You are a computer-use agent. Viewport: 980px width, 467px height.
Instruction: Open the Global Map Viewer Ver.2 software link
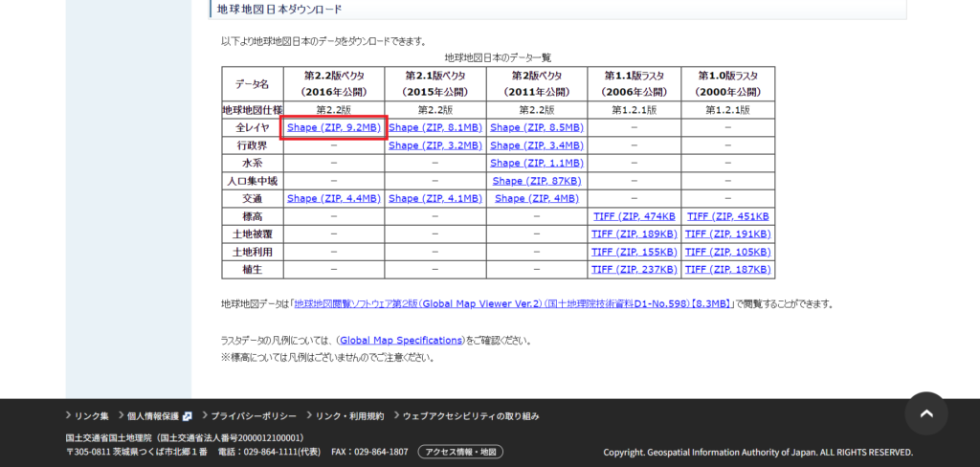(x=513, y=304)
